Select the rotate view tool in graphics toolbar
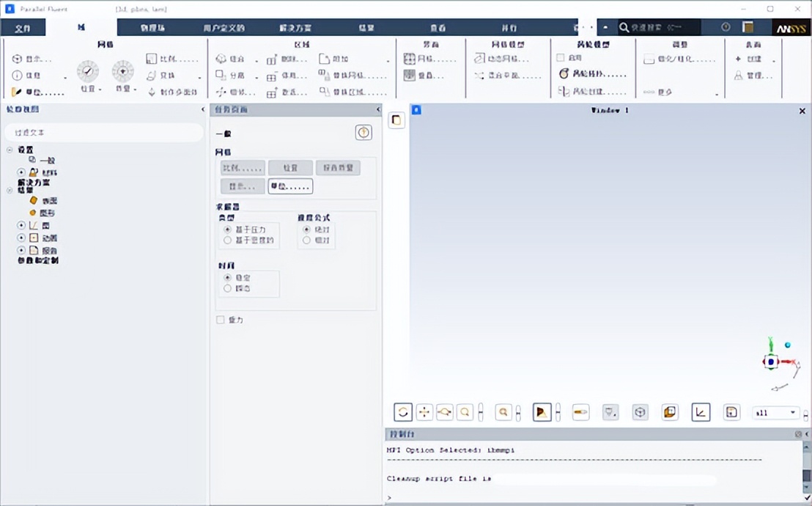The height and width of the screenshot is (506, 812). tap(402, 411)
